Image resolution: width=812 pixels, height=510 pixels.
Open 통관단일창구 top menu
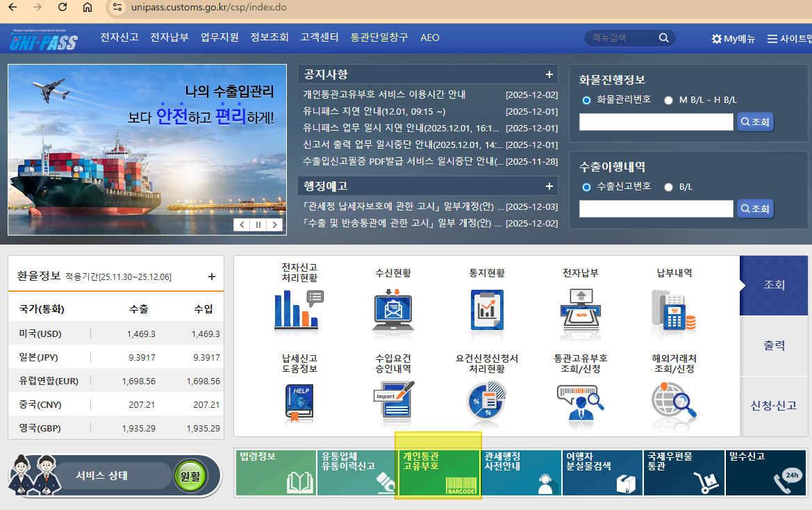(379, 38)
